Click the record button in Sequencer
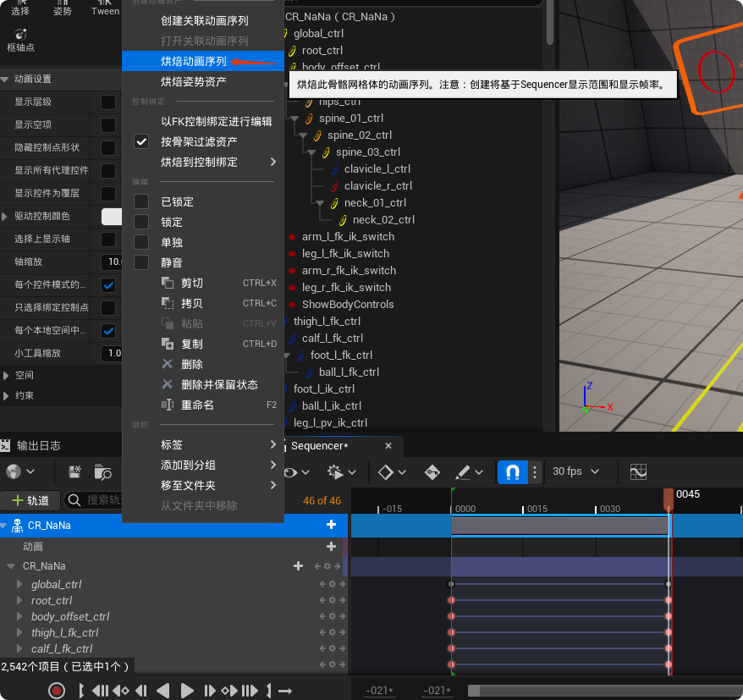This screenshot has width=743, height=700. point(57,690)
